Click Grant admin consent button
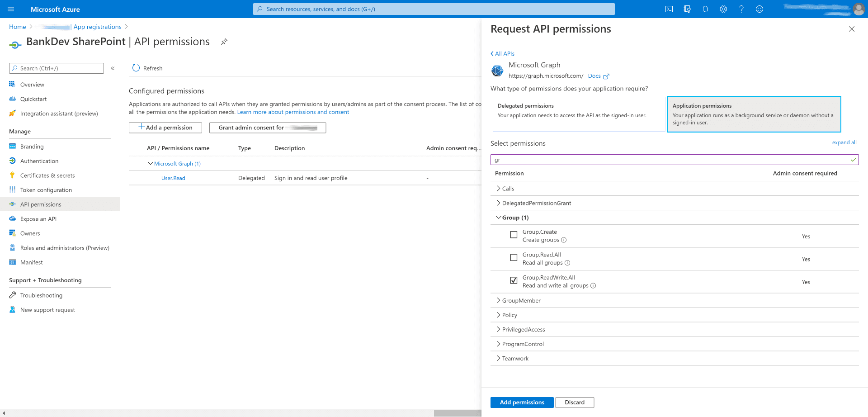 pos(268,128)
